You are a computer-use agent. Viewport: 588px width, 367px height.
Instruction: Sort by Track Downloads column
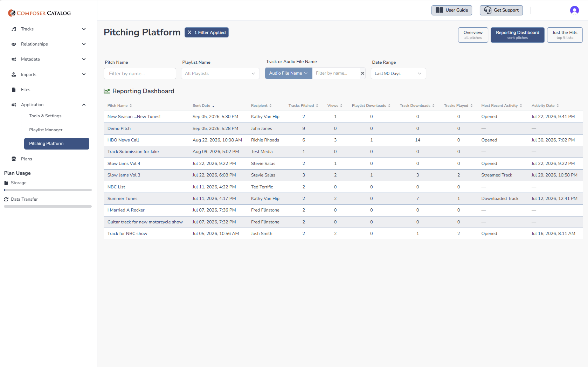[417, 105]
